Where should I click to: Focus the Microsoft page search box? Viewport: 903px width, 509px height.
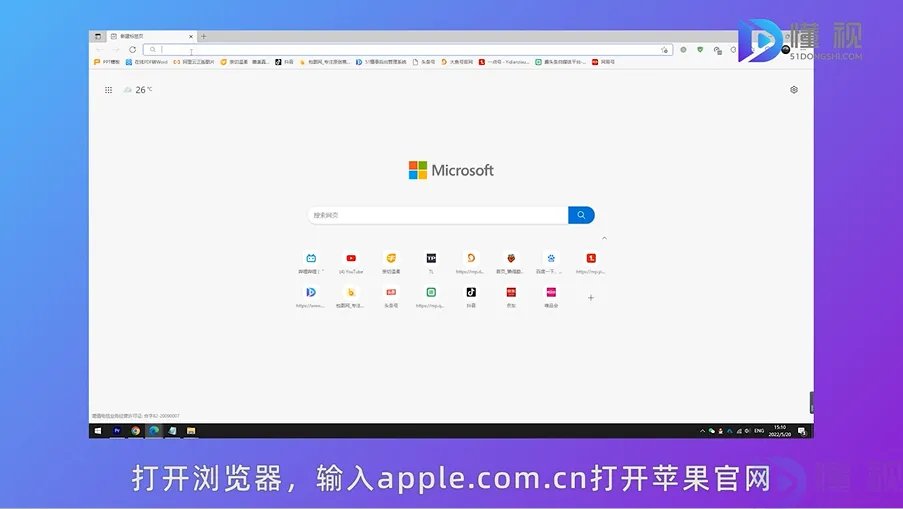(438, 215)
